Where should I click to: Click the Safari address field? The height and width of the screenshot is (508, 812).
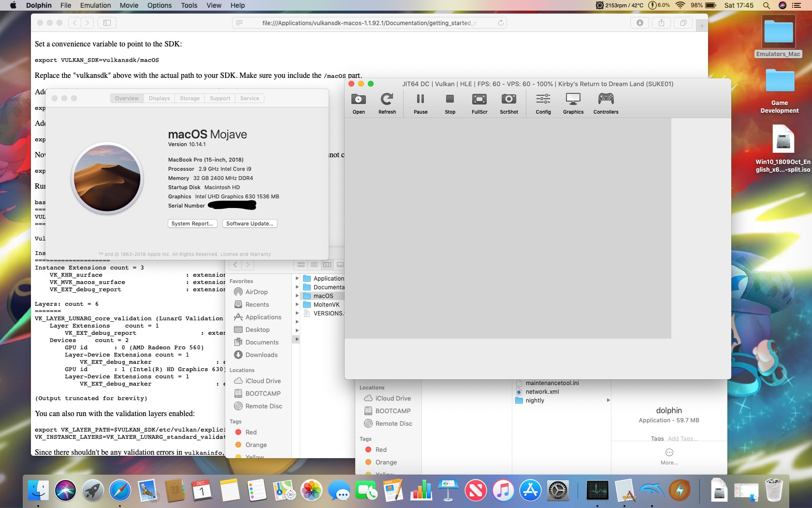pyautogui.click(x=369, y=23)
